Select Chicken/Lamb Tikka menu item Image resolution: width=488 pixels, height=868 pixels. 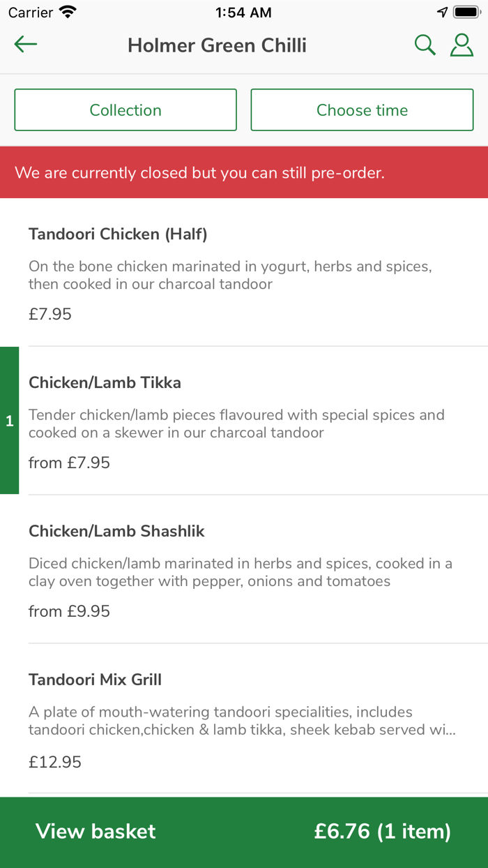click(105, 383)
